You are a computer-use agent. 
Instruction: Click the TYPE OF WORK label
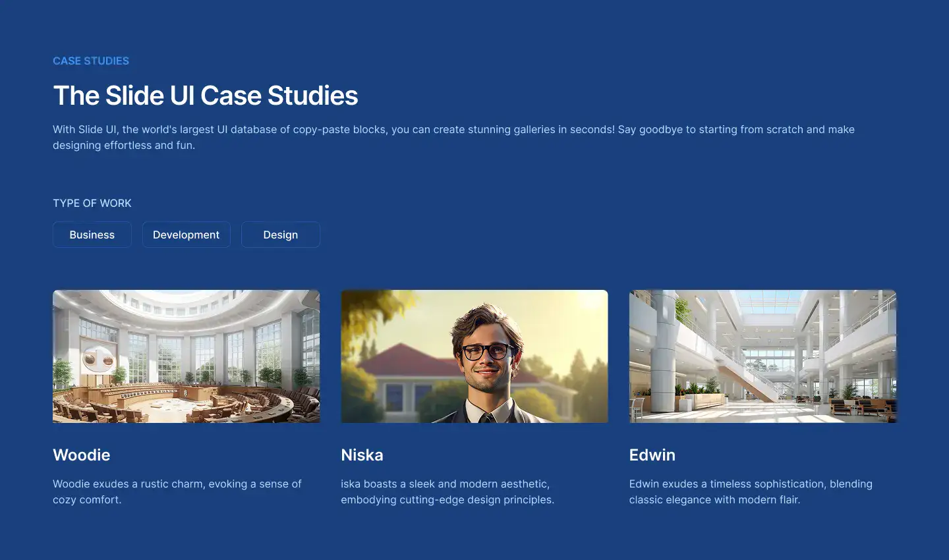tap(92, 203)
